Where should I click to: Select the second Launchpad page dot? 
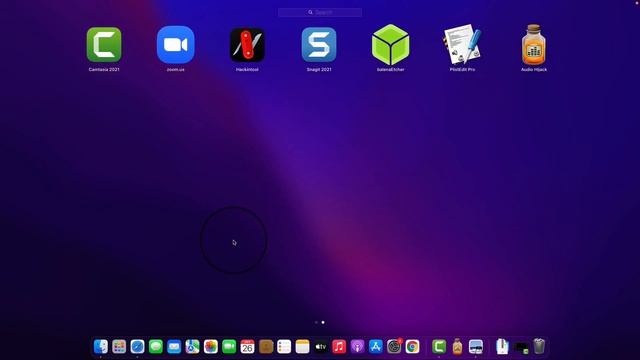pyautogui.click(x=323, y=322)
